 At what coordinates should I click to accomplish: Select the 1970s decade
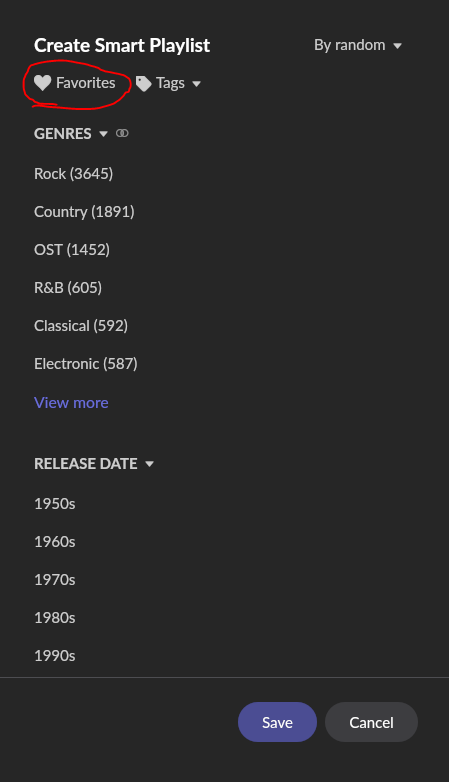pyautogui.click(x=55, y=580)
